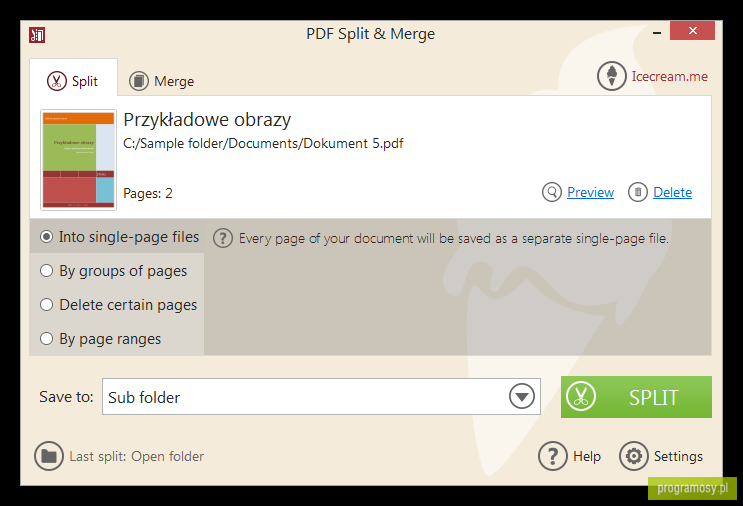Close the PDF Split & Merge window
The height and width of the screenshot is (506, 743).
[x=692, y=30]
